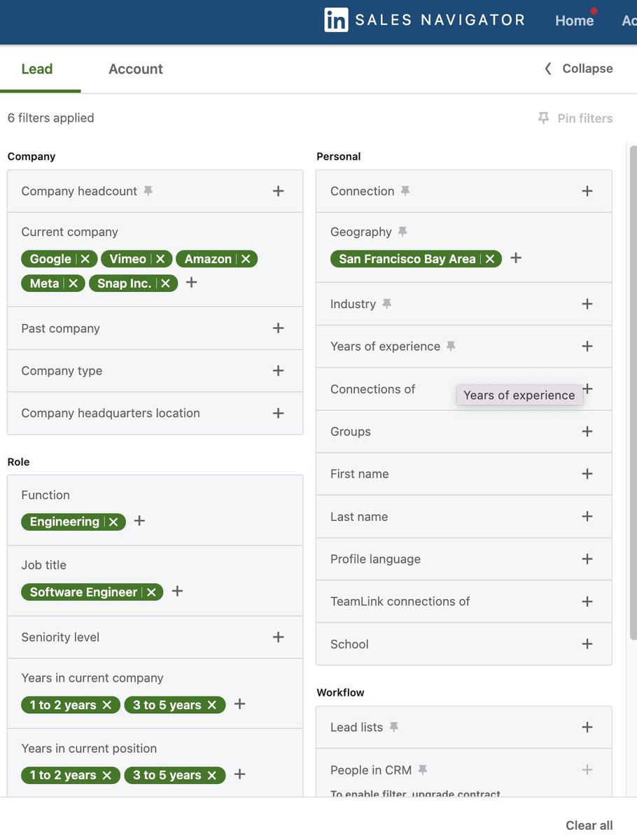
Task: Remove the Google company filter
Action: click(85, 259)
